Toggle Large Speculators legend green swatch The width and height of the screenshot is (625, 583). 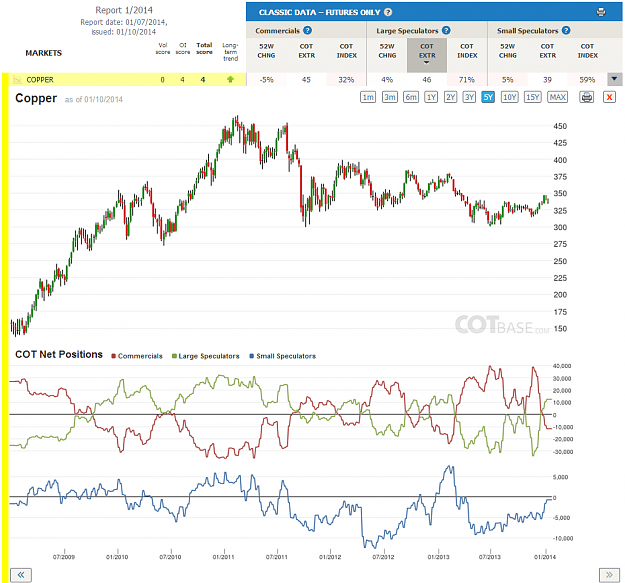(174, 356)
